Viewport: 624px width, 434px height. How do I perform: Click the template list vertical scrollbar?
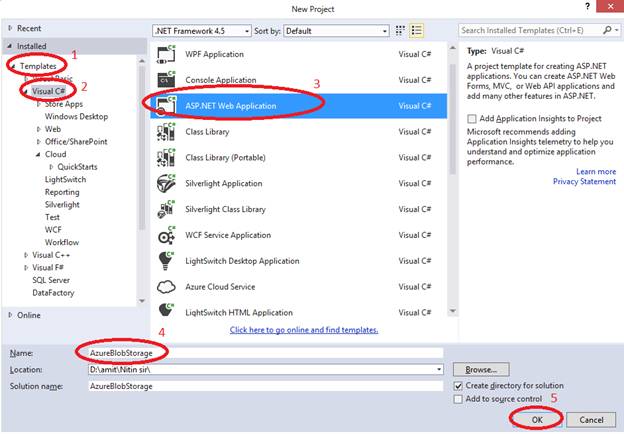[452, 119]
